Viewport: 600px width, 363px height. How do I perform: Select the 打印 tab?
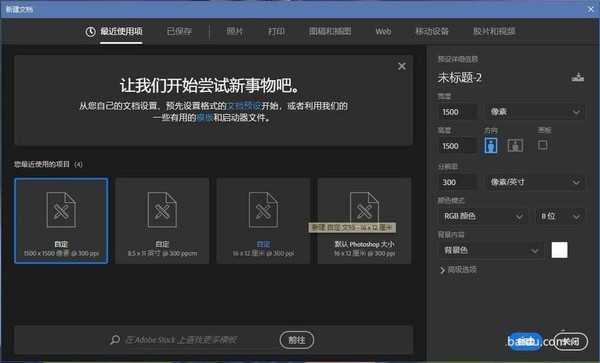coord(276,31)
